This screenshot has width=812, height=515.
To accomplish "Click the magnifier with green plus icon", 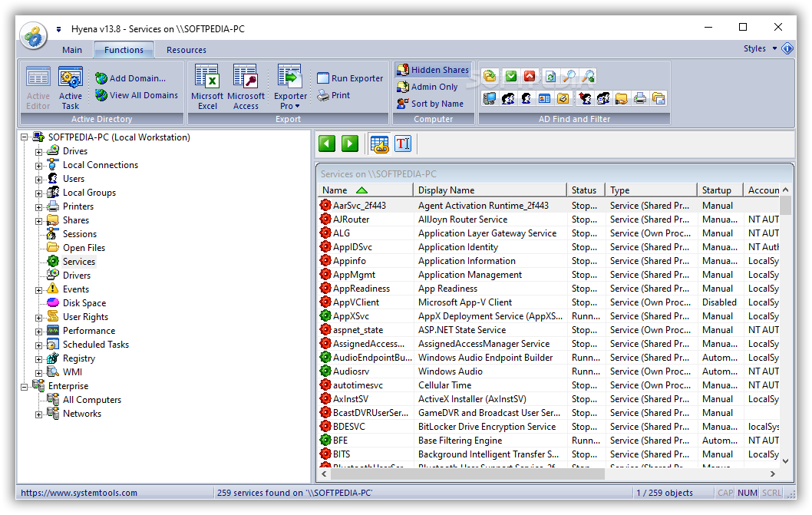I will pyautogui.click(x=588, y=77).
